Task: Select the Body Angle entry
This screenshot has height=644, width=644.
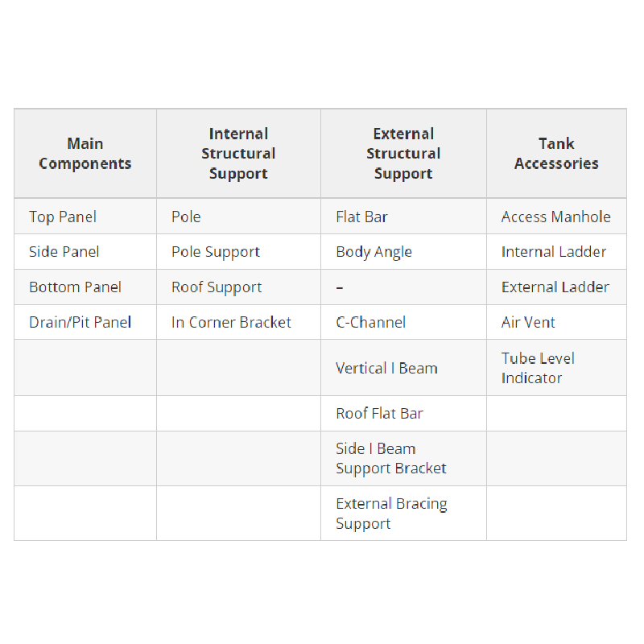Action: (x=374, y=252)
